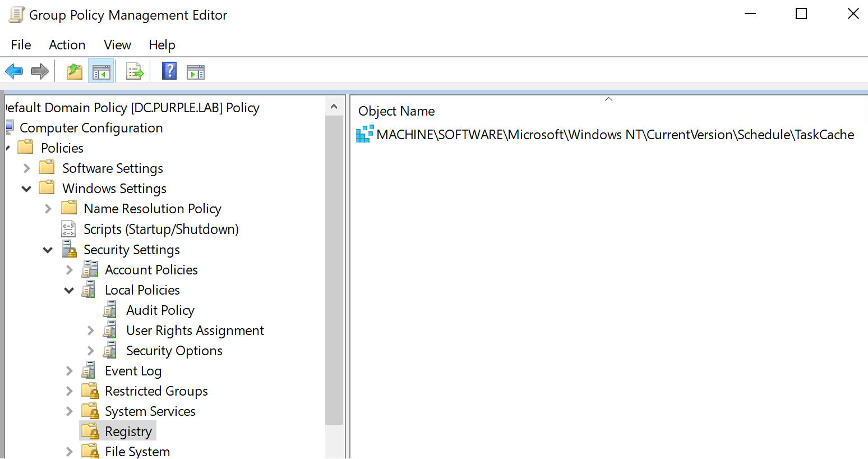This screenshot has width=868, height=459.
Task: Sort by the Object Name column header
Action: tap(396, 111)
